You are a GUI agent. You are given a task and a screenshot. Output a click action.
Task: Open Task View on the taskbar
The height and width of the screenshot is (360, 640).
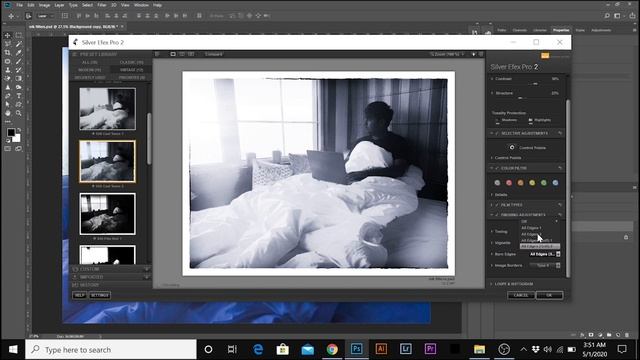(232, 349)
